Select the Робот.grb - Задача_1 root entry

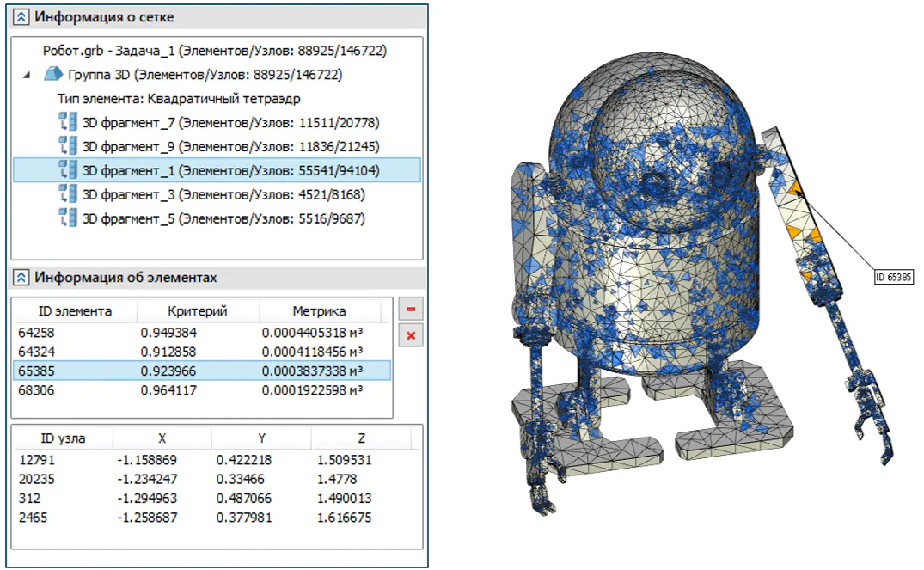click(215, 51)
